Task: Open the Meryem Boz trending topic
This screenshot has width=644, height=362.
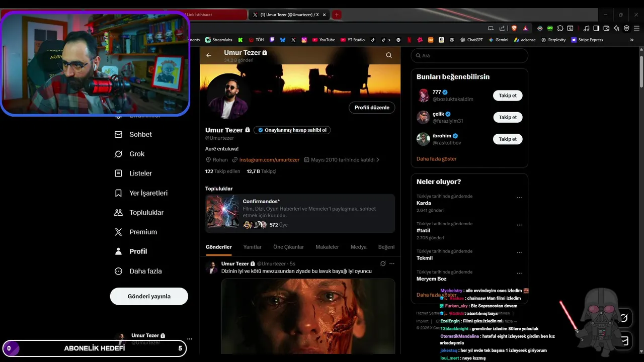Action: click(431, 279)
